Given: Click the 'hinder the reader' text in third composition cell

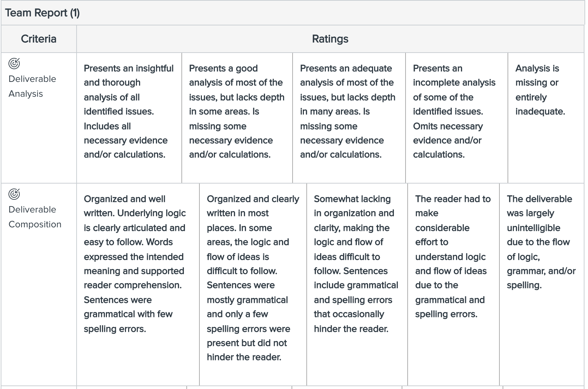Looking at the screenshot, I should point(351,329).
